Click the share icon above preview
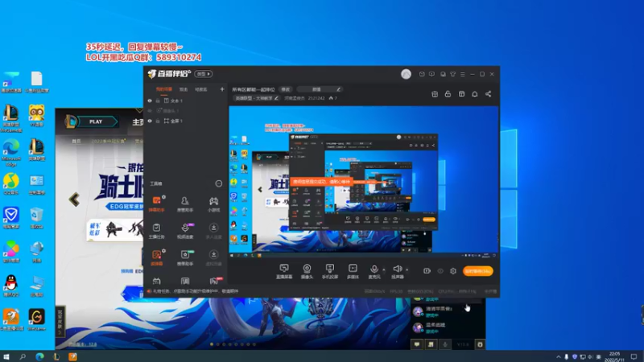 tap(488, 94)
